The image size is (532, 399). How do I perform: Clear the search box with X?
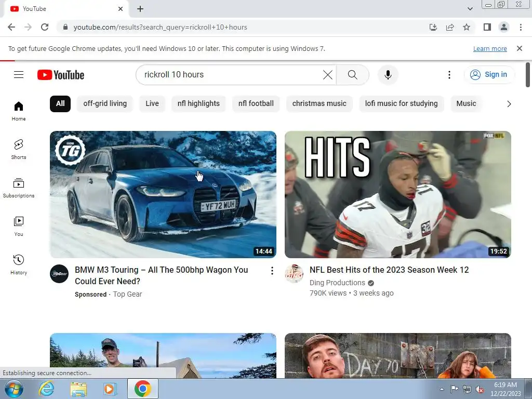328,75
